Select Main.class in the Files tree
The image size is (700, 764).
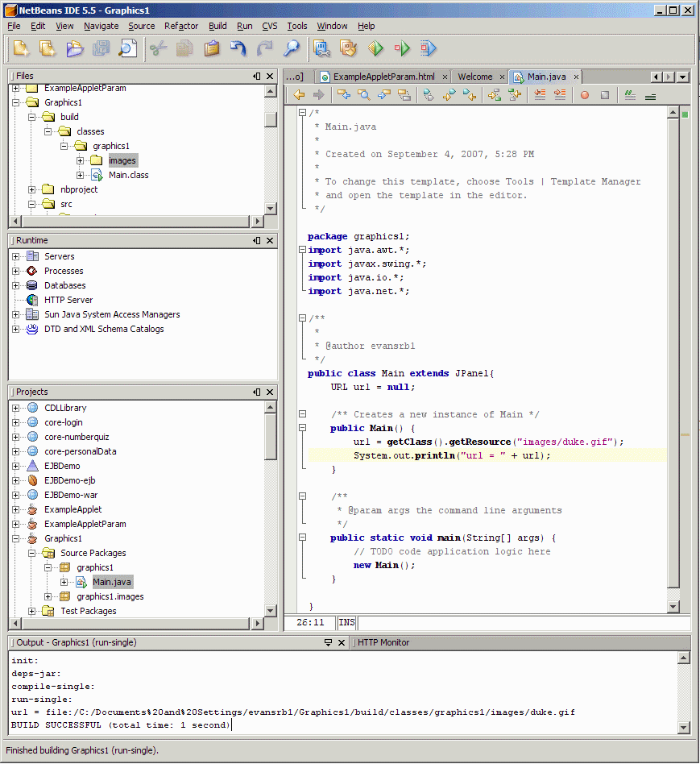coord(129,175)
